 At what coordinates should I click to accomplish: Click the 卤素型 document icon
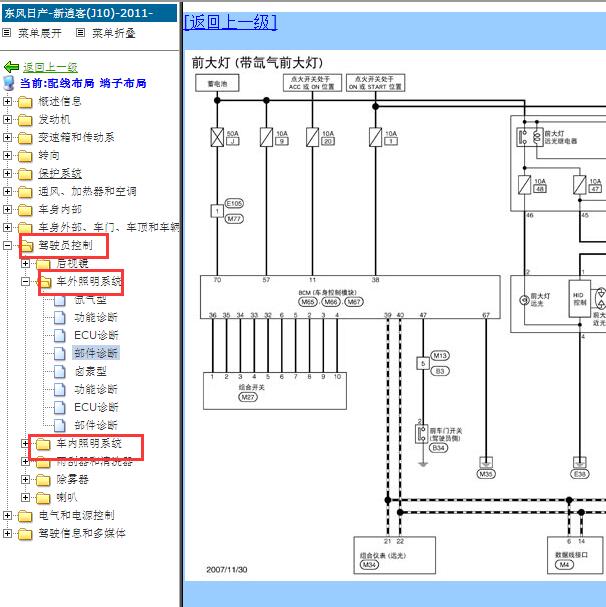point(60,372)
